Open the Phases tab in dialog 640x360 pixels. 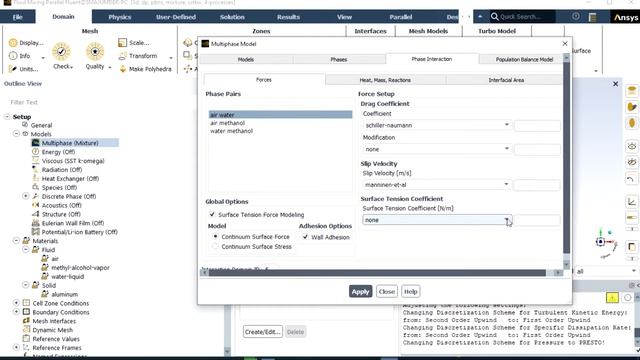339,59
